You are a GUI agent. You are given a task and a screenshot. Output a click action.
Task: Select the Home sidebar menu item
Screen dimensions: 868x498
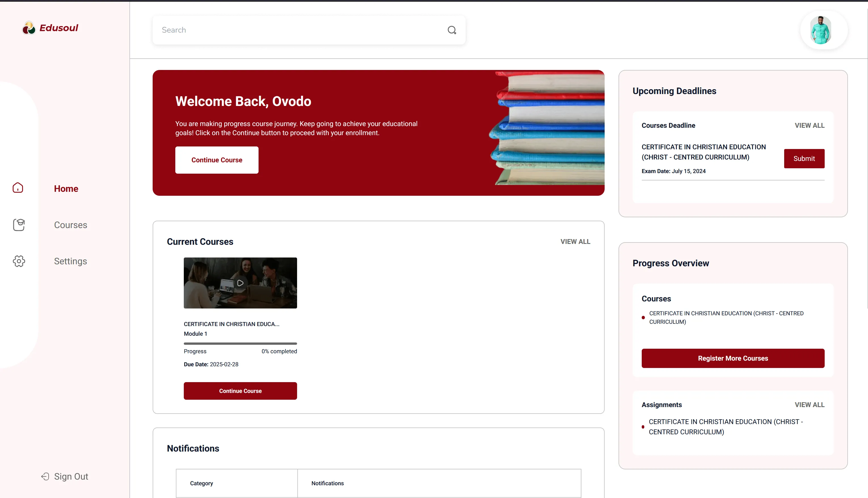[x=66, y=188]
